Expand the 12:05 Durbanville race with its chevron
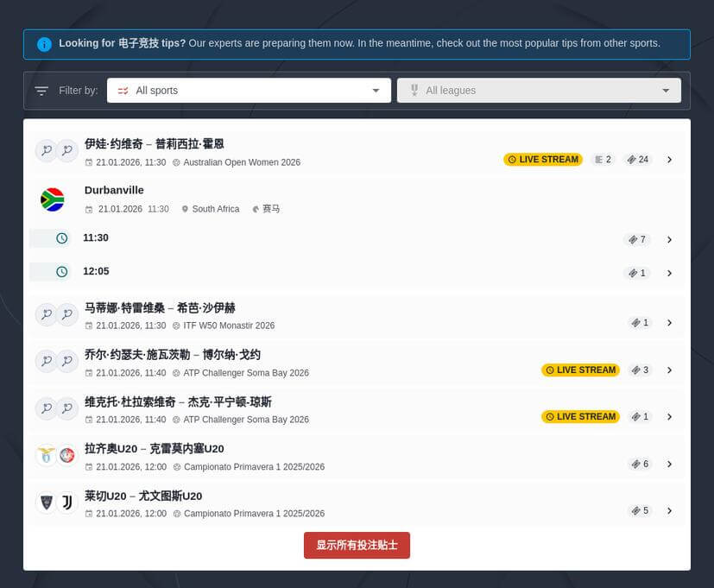 tap(670, 272)
